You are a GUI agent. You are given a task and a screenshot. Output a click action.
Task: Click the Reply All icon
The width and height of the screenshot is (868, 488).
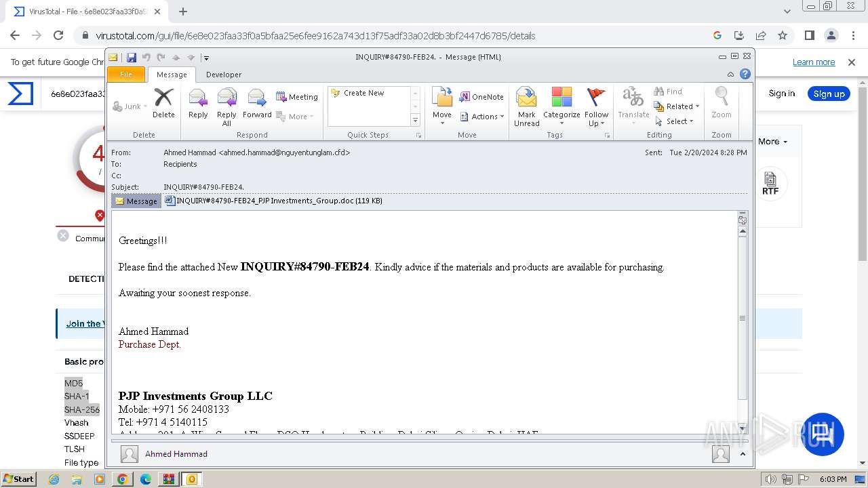(x=226, y=107)
